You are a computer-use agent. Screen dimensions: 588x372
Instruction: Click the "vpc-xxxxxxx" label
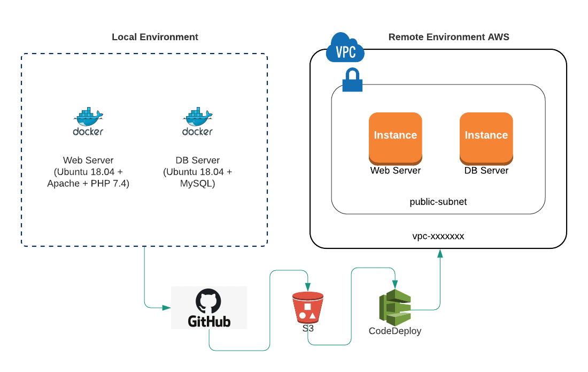(x=438, y=236)
